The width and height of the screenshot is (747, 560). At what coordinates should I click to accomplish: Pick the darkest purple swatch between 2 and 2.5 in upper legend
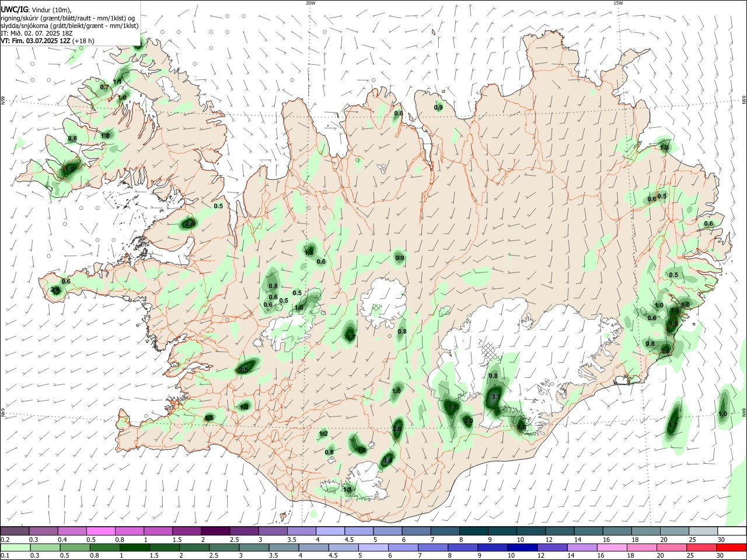[x=215, y=531]
